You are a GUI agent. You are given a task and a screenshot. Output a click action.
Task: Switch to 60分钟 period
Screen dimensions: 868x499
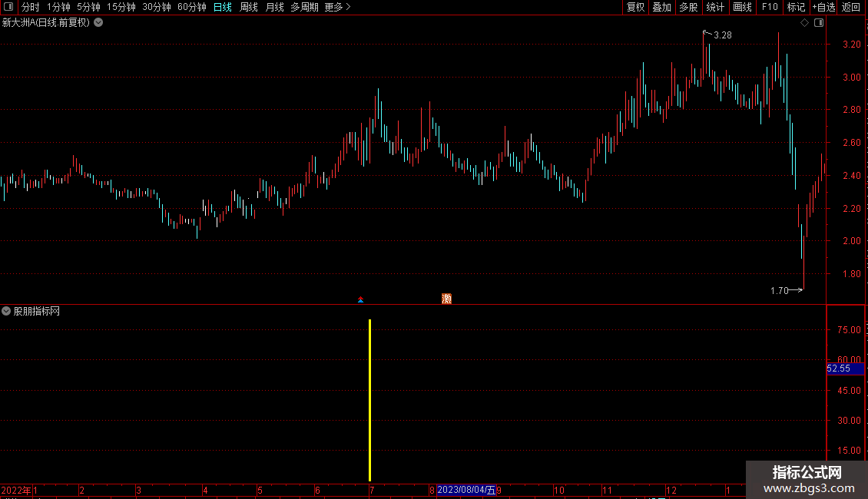pos(192,7)
